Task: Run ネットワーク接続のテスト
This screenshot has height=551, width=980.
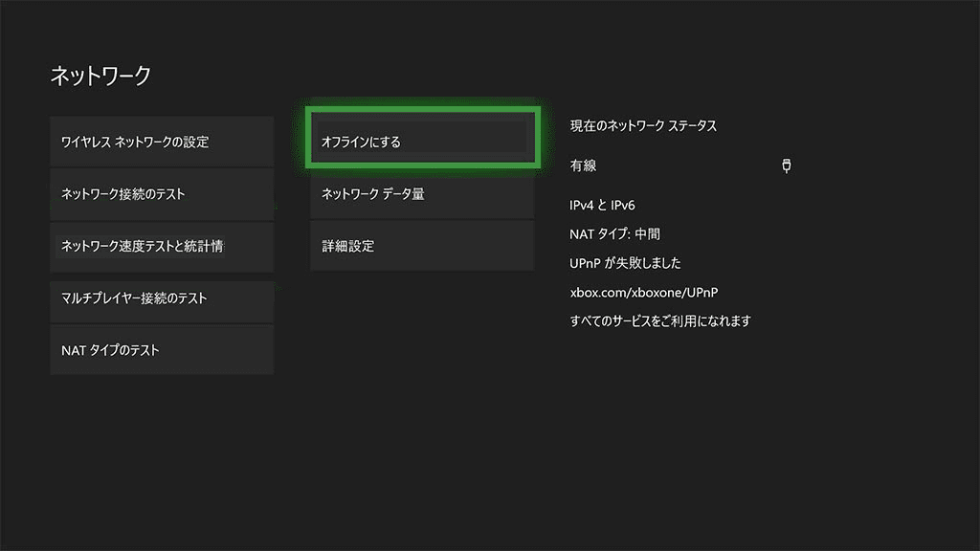Action: tap(162, 194)
